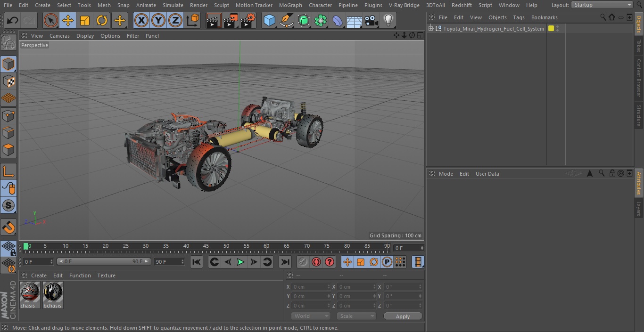
Task: Go to end of animation
Action: pos(285,262)
